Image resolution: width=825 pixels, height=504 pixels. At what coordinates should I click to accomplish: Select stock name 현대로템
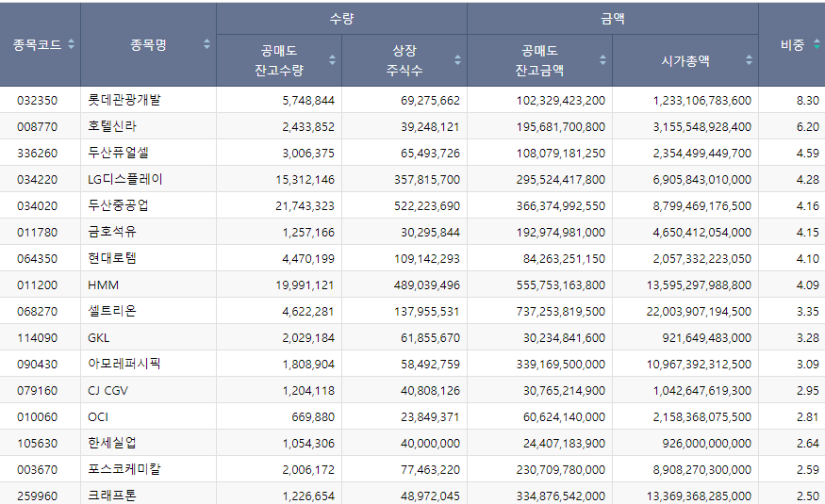(x=112, y=258)
